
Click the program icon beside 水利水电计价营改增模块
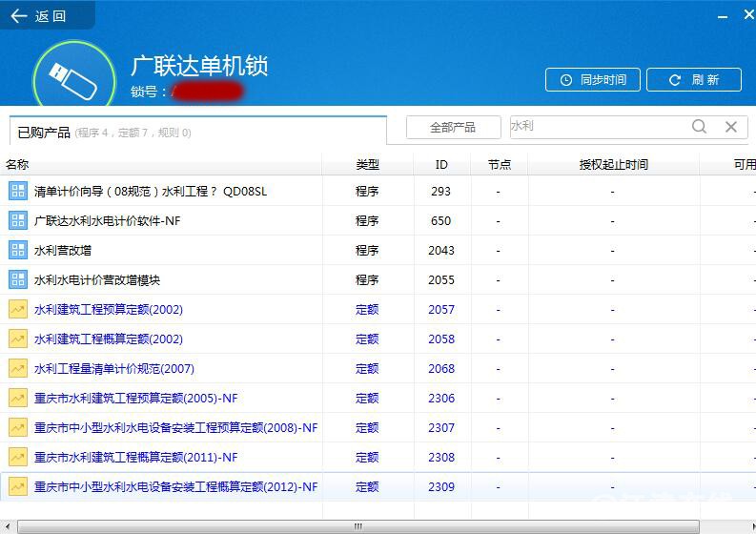[18, 279]
